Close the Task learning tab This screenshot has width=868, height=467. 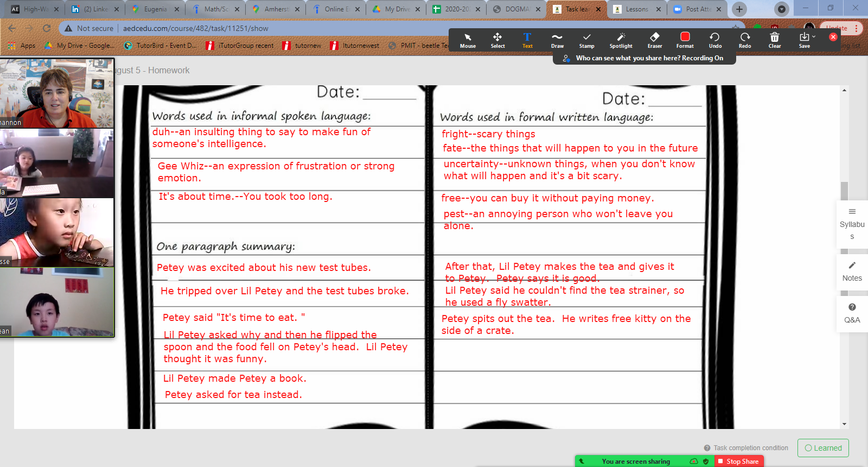coord(598,9)
